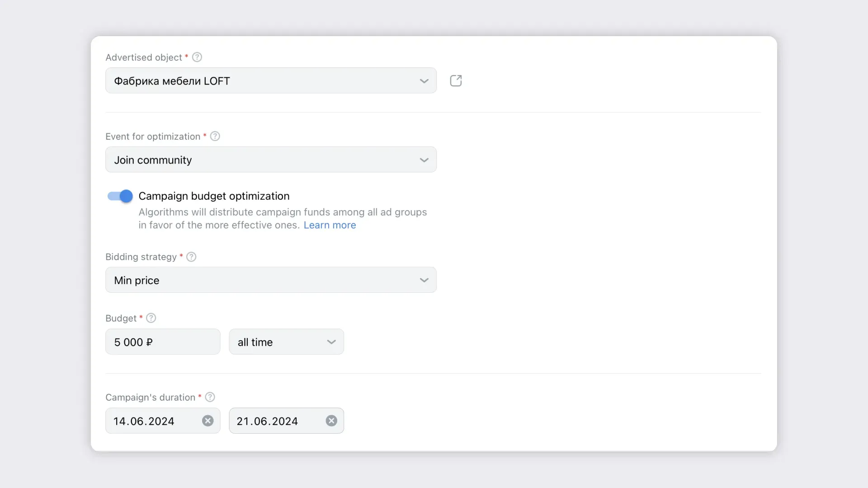Click help icon next to Bidding strategy
The image size is (868, 488).
pos(191,257)
